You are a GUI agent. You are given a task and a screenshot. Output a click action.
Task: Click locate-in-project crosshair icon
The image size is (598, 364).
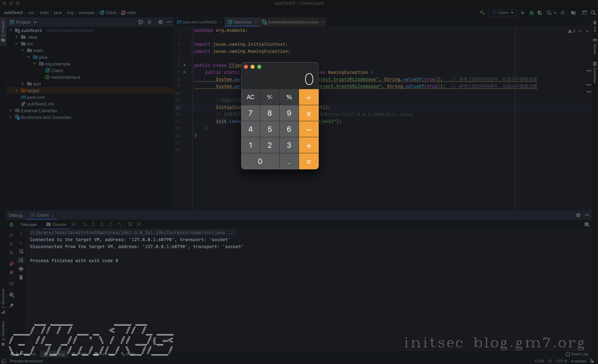(x=140, y=22)
